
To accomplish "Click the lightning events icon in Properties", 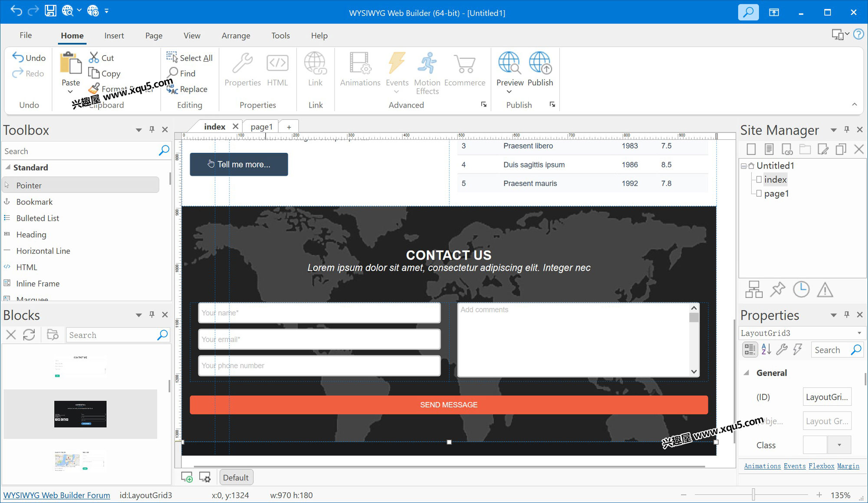I will pyautogui.click(x=797, y=349).
